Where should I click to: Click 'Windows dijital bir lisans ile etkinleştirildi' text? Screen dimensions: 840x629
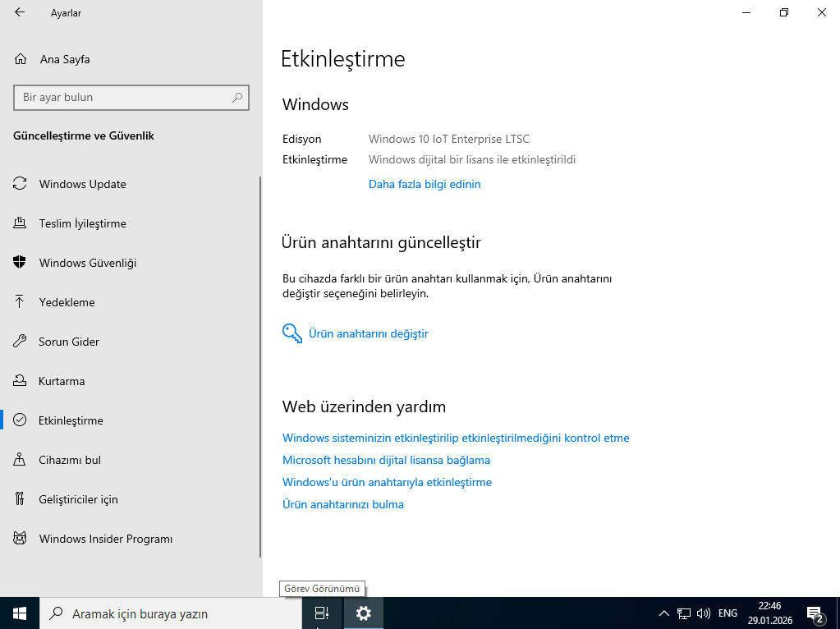click(x=472, y=159)
